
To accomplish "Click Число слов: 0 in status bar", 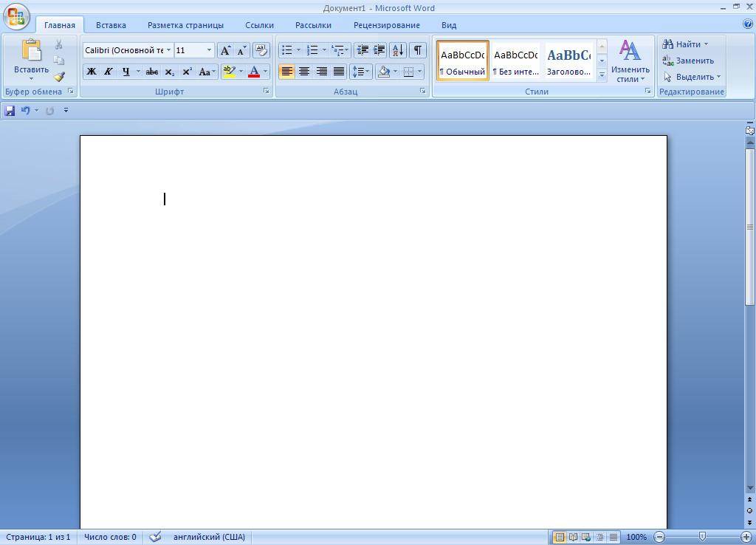I will (111, 537).
